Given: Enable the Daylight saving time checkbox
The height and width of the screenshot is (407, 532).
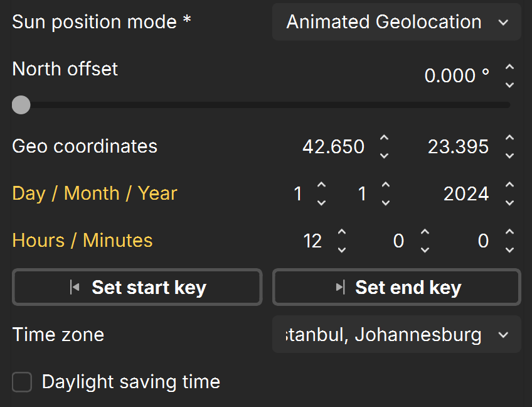Looking at the screenshot, I should pyautogui.click(x=22, y=382).
